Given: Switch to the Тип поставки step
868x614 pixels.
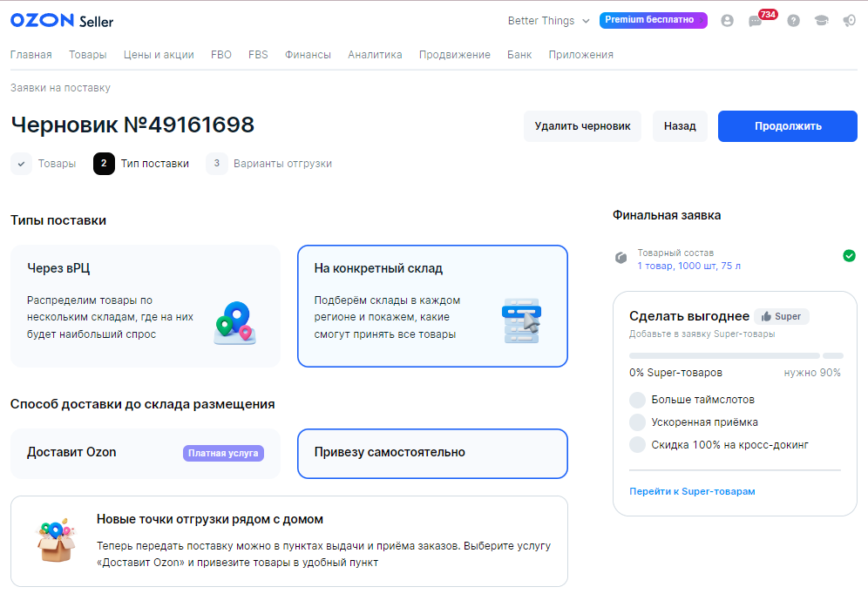Looking at the screenshot, I should click(155, 164).
